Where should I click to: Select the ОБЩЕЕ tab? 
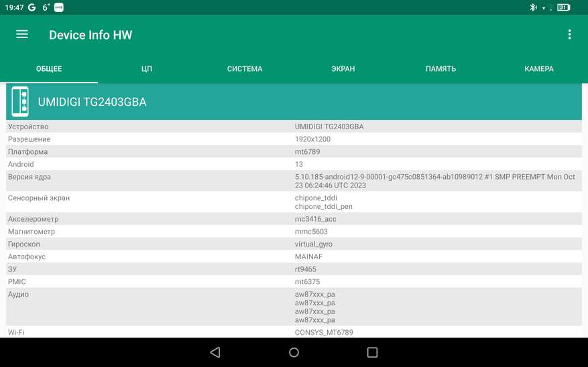pos(49,69)
